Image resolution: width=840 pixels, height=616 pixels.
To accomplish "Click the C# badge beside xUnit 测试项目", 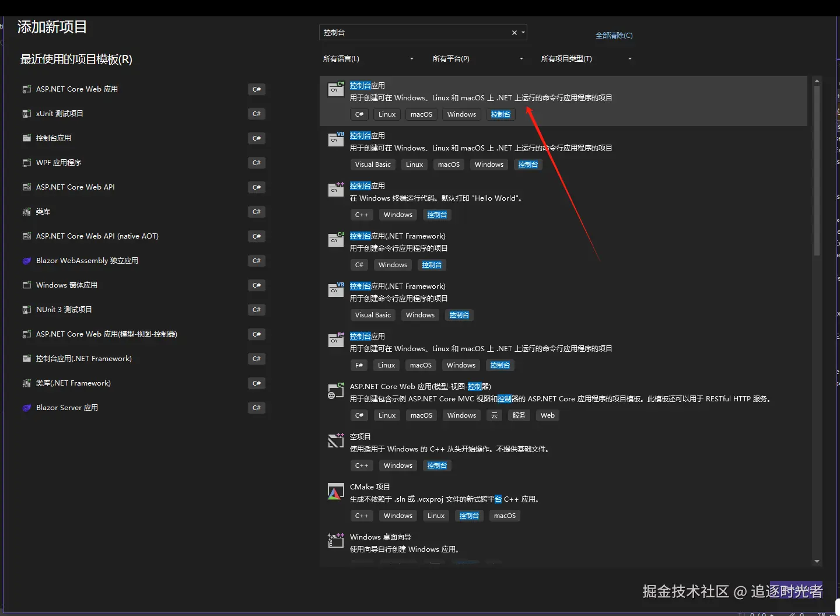I will coord(257,114).
